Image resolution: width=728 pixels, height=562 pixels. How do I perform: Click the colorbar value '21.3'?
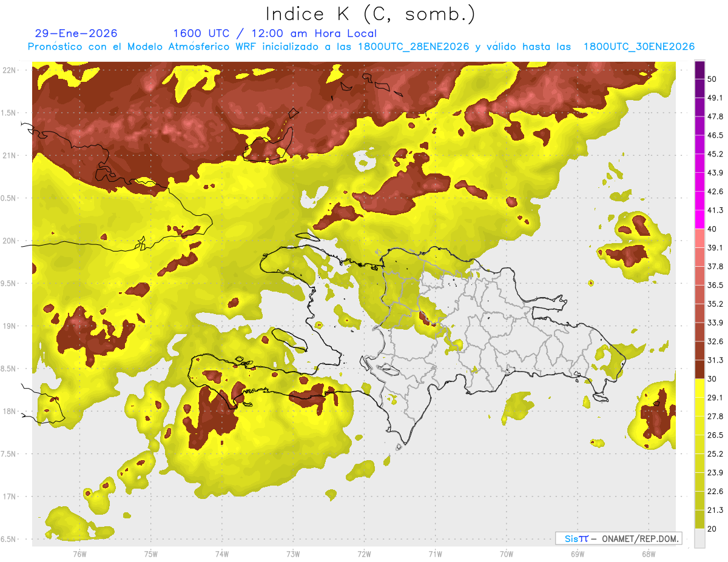[715, 510]
